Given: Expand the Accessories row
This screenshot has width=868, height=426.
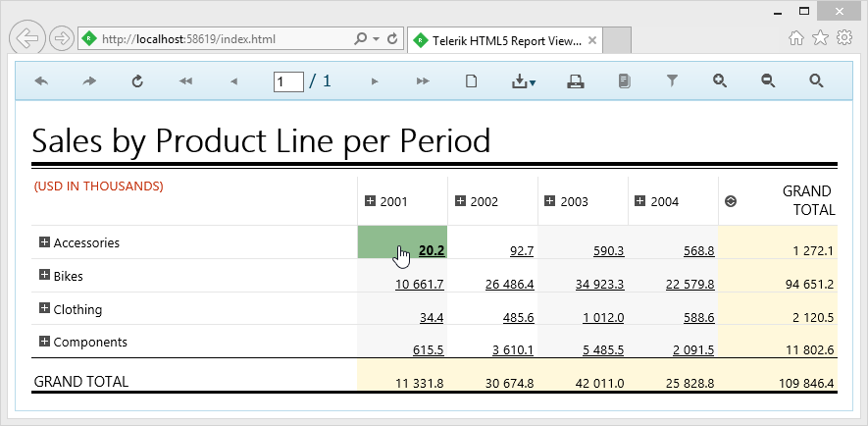Looking at the screenshot, I should click(44, 241).
